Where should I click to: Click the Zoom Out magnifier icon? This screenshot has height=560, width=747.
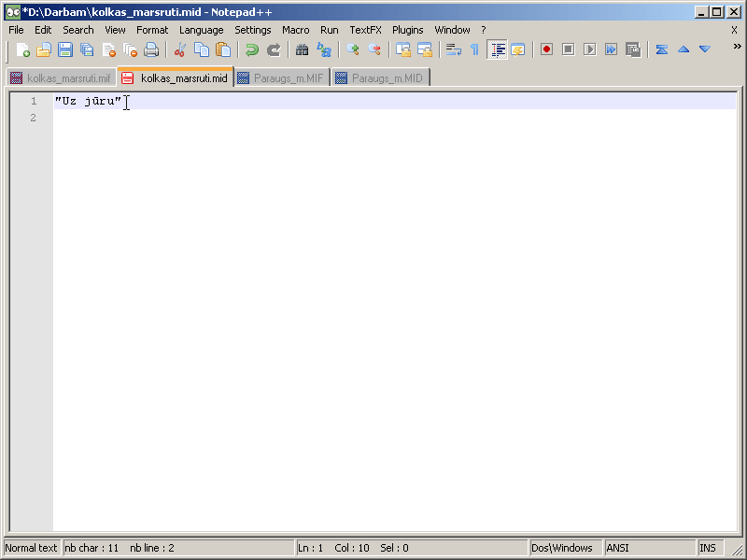tap(374, 49)
